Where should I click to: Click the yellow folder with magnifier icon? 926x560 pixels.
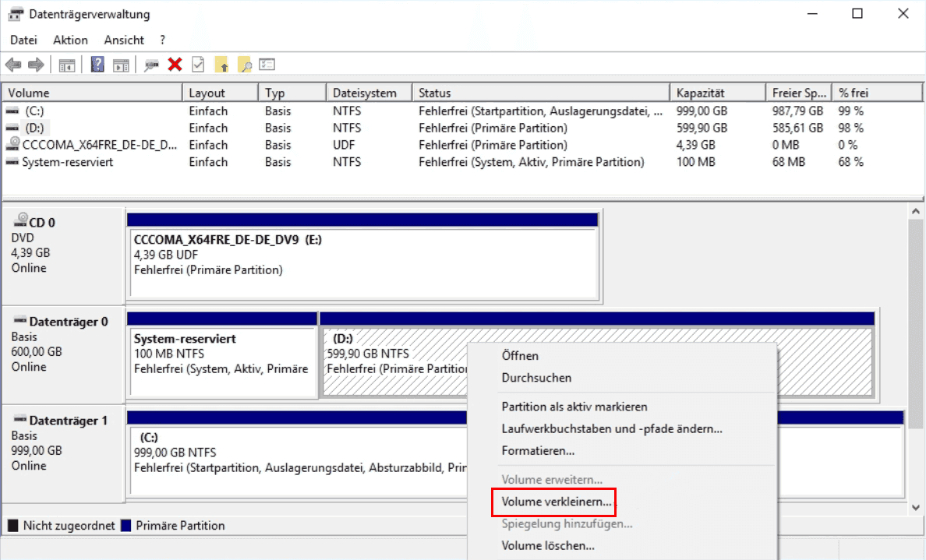pyautogui.click(x=245, y=65)
